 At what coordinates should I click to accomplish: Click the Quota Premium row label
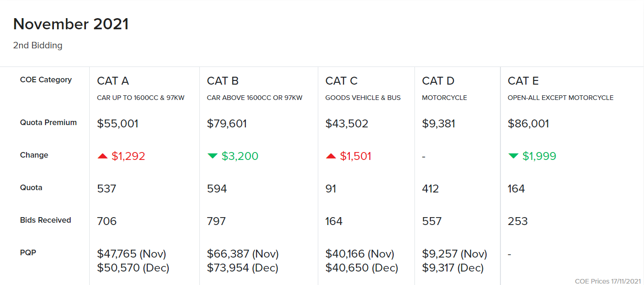tap(48, 123)
